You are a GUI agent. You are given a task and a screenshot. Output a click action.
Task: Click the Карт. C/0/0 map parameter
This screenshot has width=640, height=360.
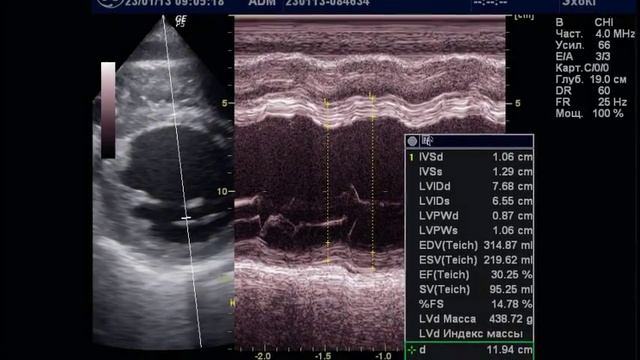tap(582, 68)
